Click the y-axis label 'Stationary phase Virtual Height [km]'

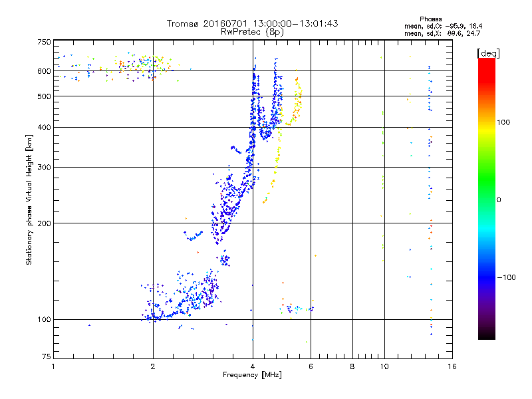(x=29, y=199)
